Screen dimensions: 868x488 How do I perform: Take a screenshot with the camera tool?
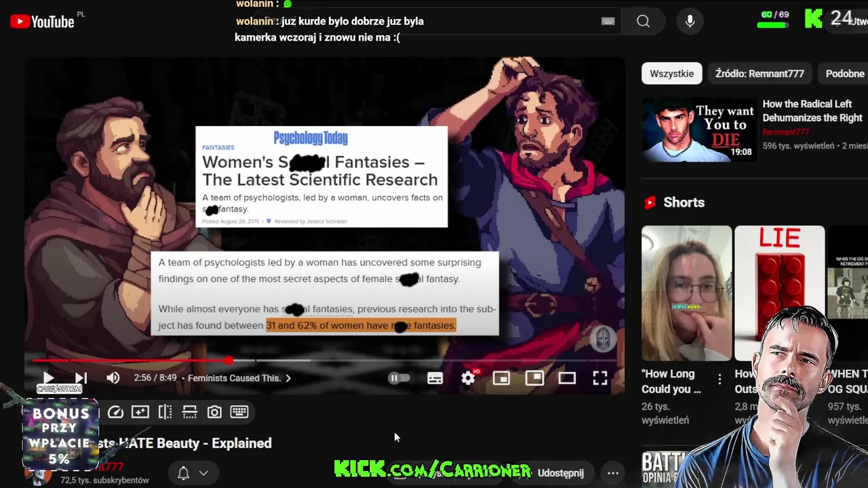coord(214,412)
